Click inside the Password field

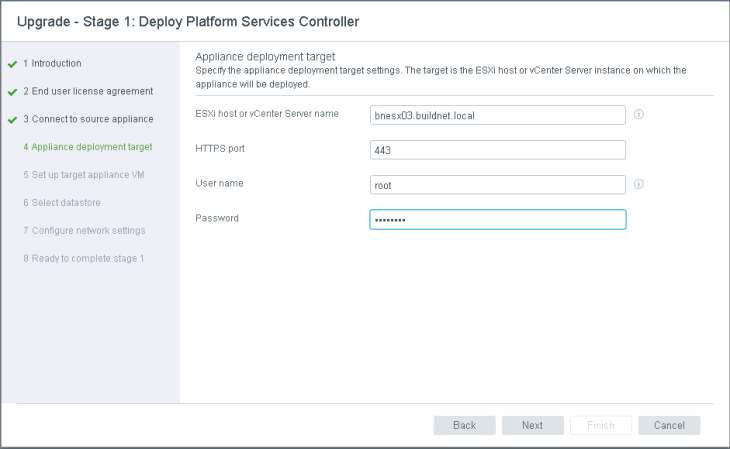click(x=497, y=220)
